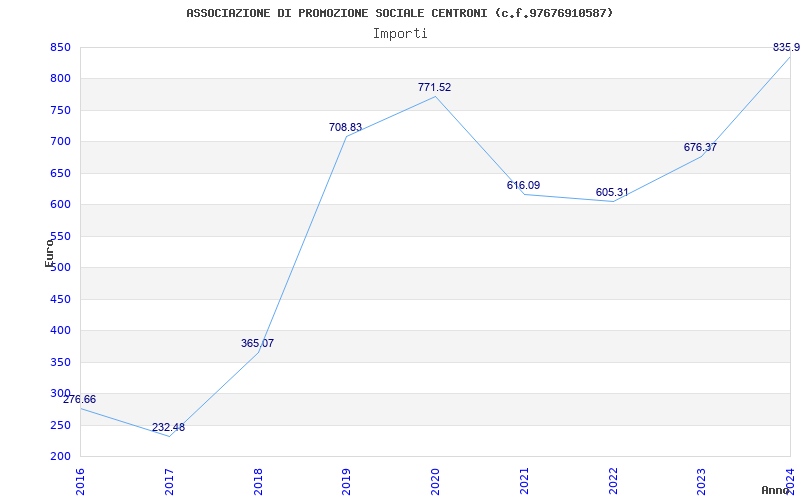Viewport: 800px width, 500px height.
Task: Click the 500 y-axis tick label
Action: point(60,267)
